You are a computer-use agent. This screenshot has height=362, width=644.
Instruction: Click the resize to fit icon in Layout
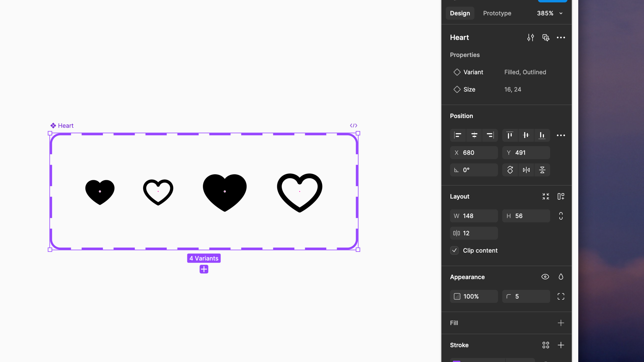546,196
